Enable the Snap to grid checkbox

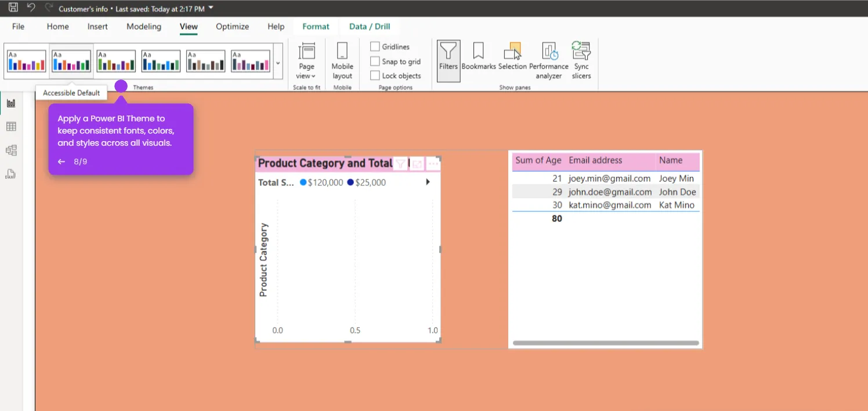(x=375, y=61)
